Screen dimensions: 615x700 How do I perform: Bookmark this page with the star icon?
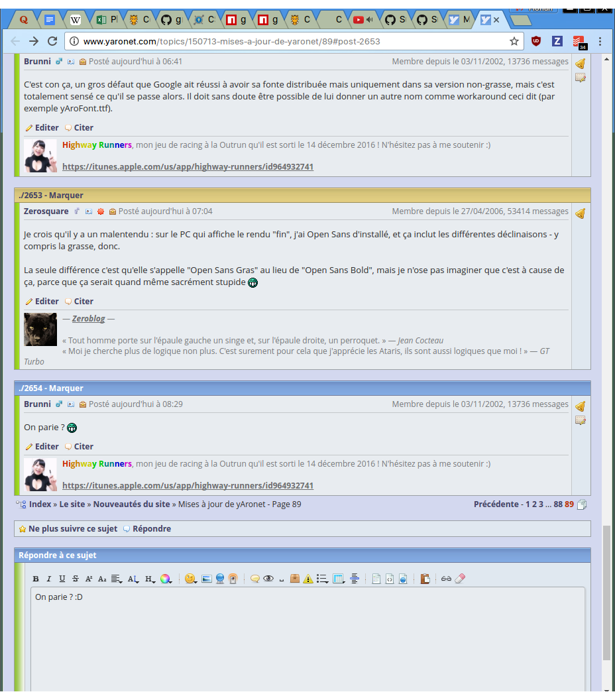coord(514,41)
